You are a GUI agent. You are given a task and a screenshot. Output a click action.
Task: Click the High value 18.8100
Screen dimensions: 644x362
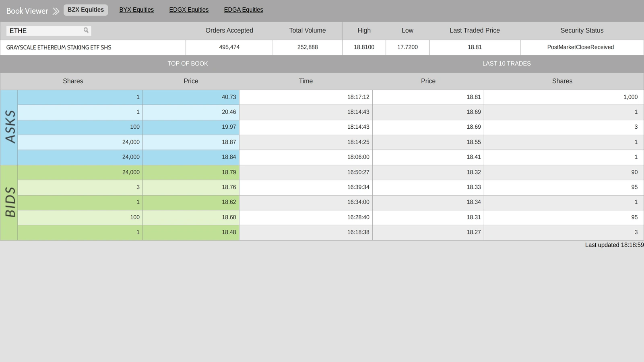364,47
